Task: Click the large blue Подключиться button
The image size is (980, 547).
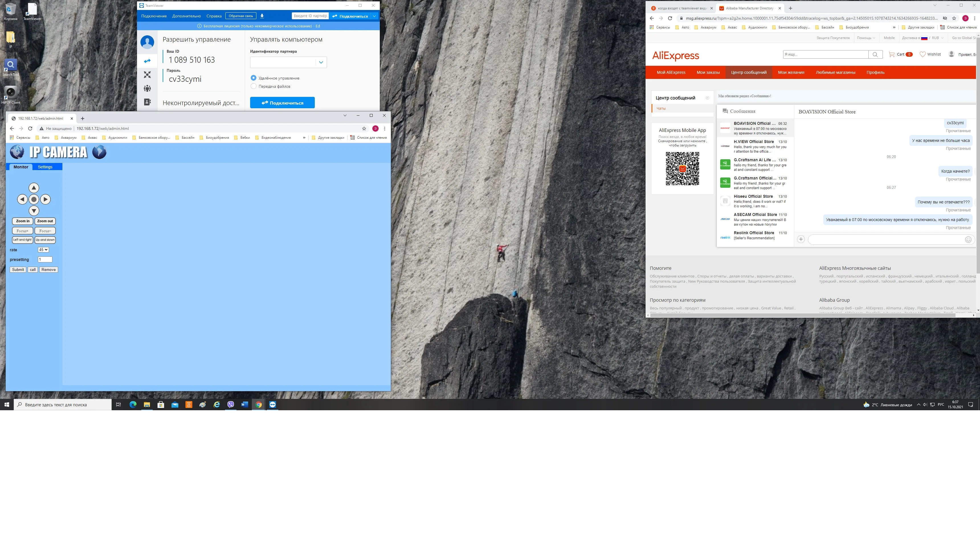Action: (282, 103)
